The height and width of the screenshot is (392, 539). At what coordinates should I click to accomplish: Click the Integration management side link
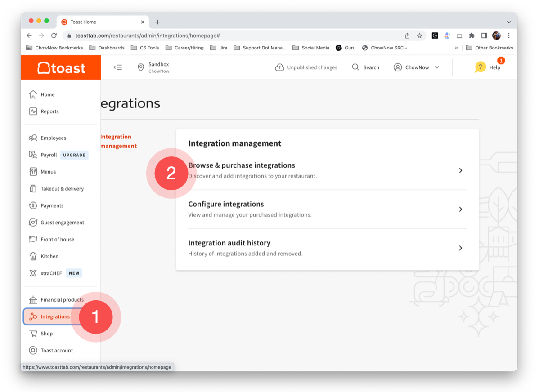pyautogui.click(x=118, y=141)
